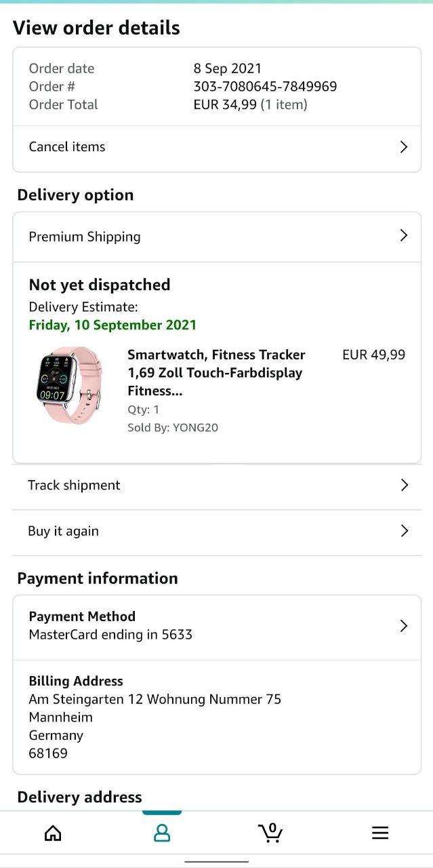This screenshot has height=868, width=433.
Task: Select Cancel items option
Action: (67, 147)
